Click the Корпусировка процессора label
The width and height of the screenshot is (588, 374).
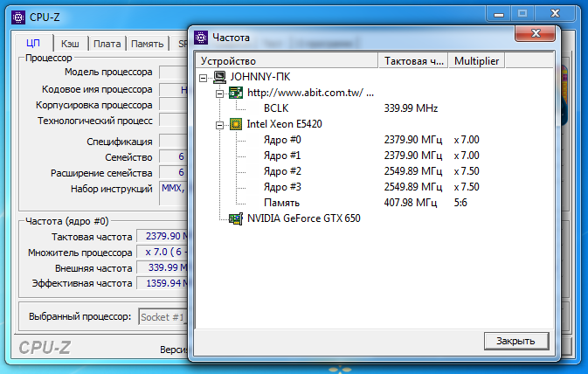click(94, 106)
